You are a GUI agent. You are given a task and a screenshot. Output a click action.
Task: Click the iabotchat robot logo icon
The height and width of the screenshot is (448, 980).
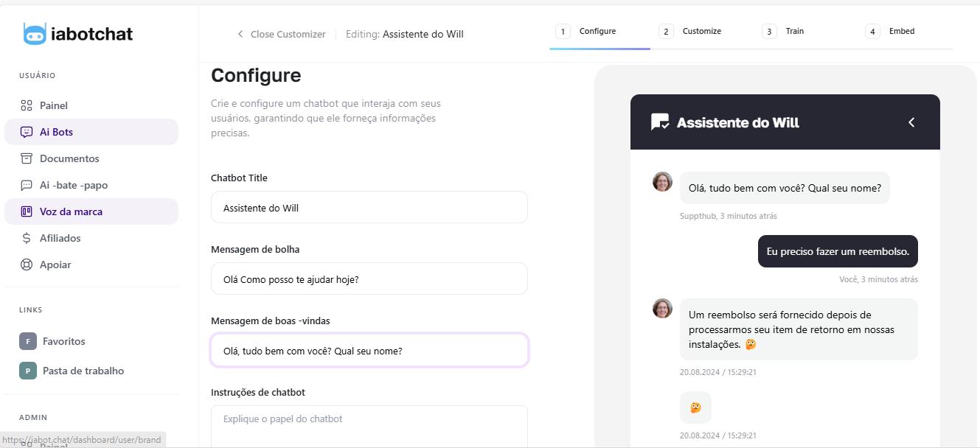point(35,34)
